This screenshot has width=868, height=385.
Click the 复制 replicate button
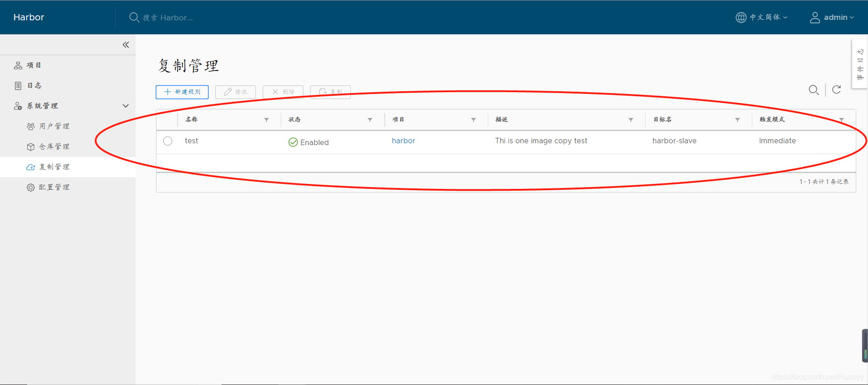click(x=330, y=92)
